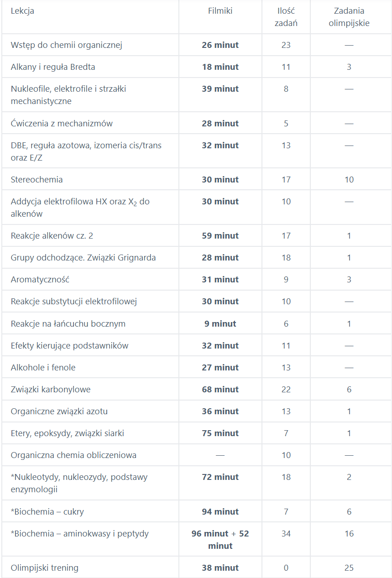Image resolution: width=392 pixels, height=578 pixels.
Task: Select the 96 minut + 52 minut cell
Action: 220,540
